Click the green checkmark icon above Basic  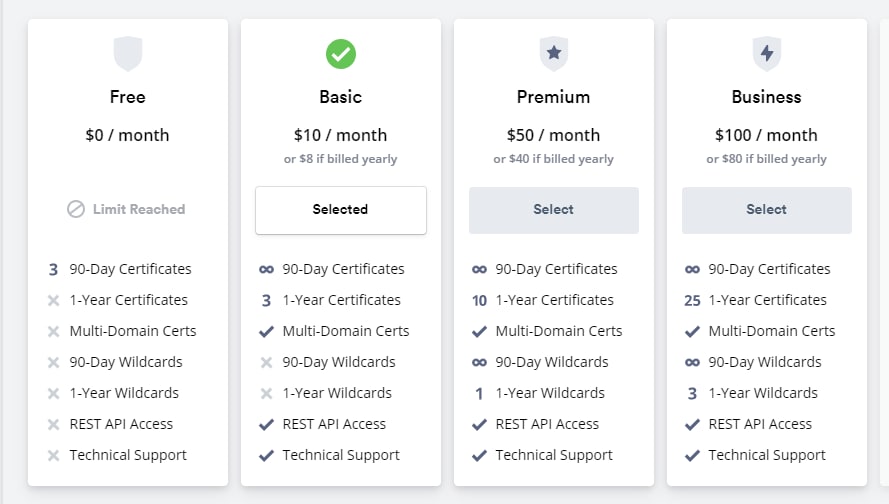coord(341,54)
